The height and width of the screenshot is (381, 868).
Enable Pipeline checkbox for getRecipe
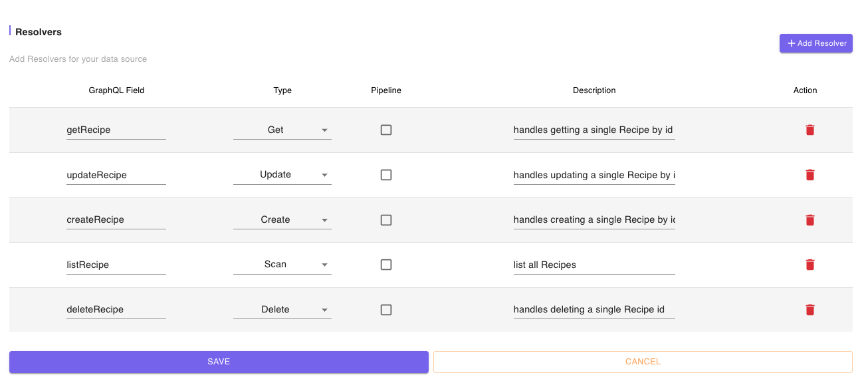[x=386, y=130]
